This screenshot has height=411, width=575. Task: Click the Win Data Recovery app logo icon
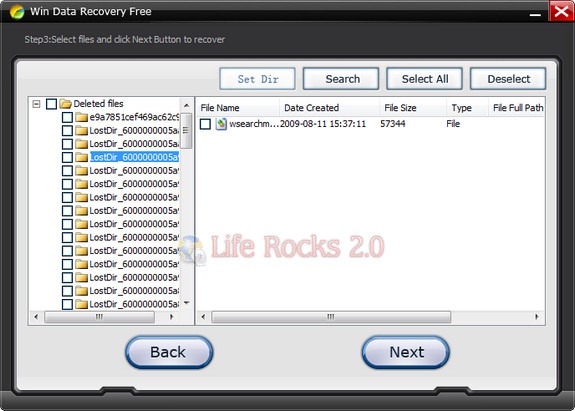point(17,12)
